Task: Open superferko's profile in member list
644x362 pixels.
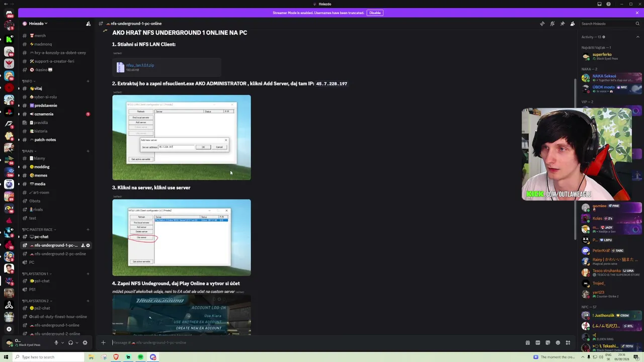Action: [611, 56]
